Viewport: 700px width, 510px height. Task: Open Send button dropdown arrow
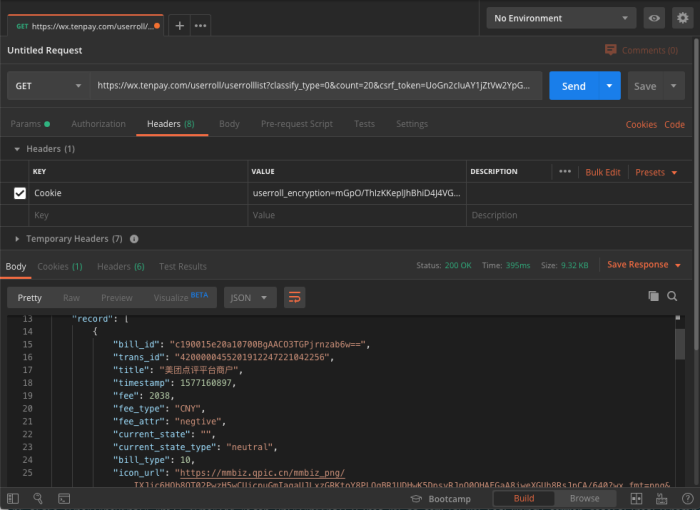point(609,86)
